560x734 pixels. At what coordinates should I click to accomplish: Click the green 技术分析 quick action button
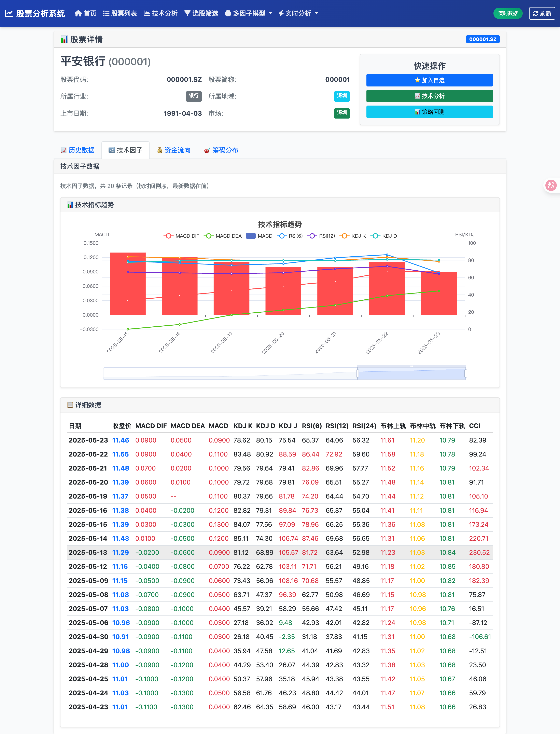click(x=429, y=96)
